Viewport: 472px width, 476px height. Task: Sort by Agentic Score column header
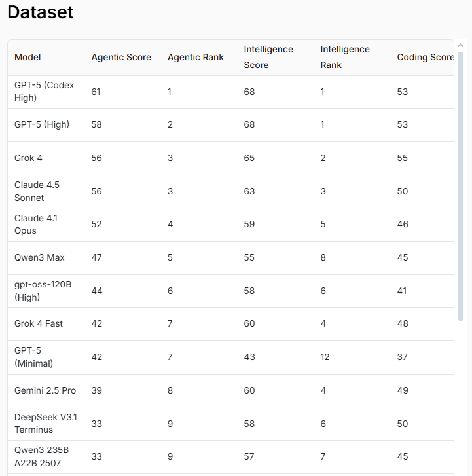tap(121, 58)
